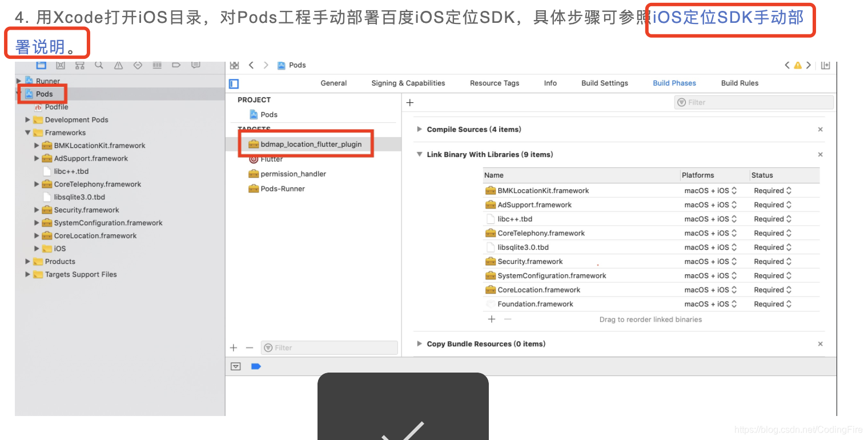Image resolution: width=868 pixels, height=440 pixels.
Task: Switch to the Build Settings tab
Action: (x=605, y=83)
